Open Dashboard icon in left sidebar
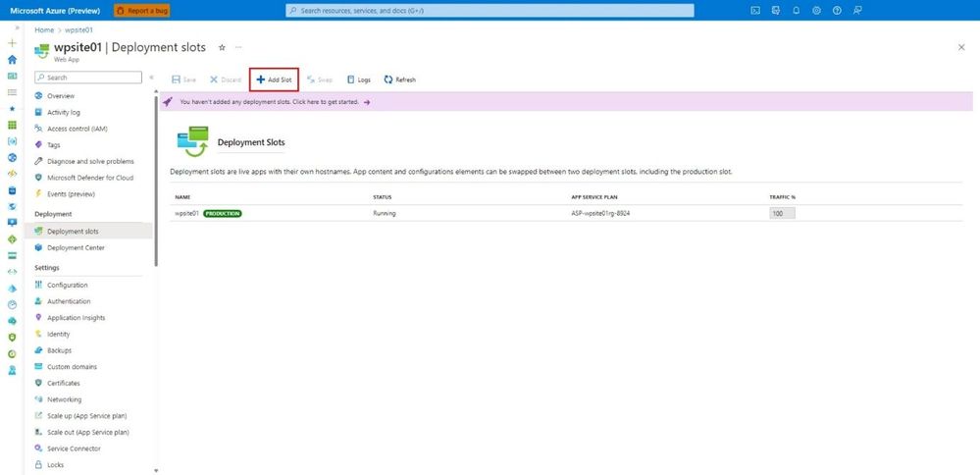The height and width of the screenshot is (475, 980). tap(12, 76)
